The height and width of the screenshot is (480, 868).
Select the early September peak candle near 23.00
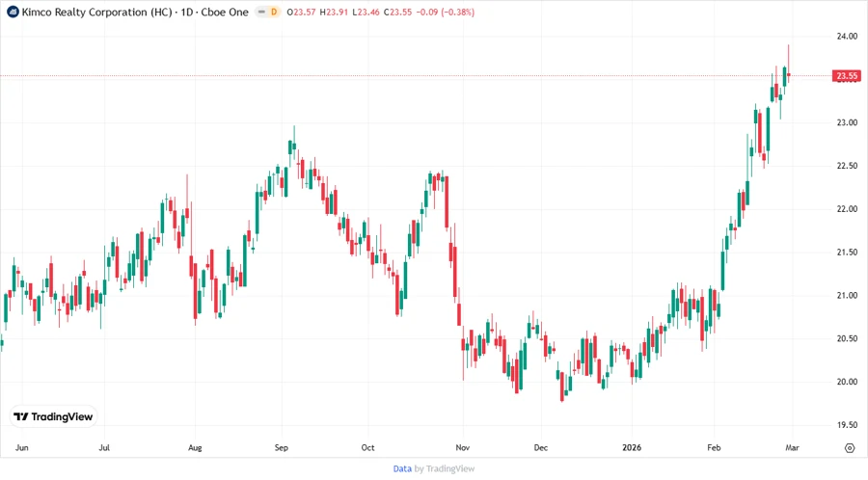pos(294,143)
